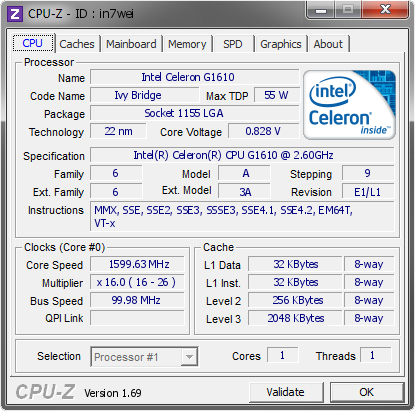The image size is (415, 411).
Task: Select the Memory tab
Action: pos(187,44)
